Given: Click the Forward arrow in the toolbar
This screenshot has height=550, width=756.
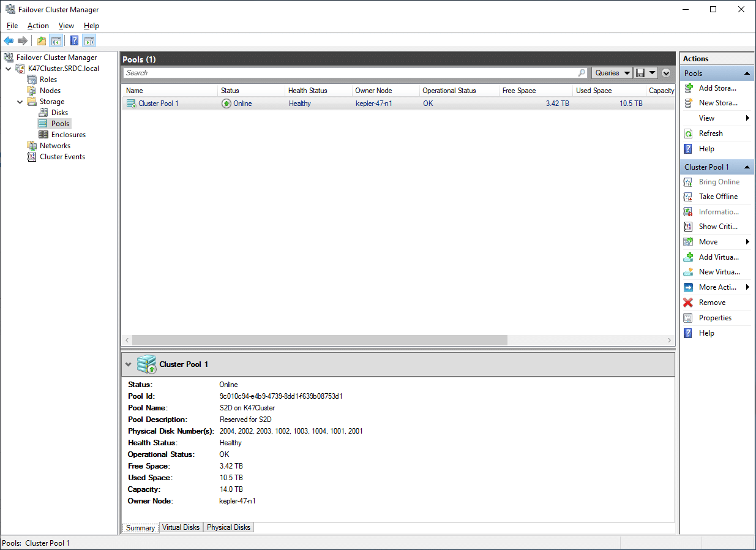Looking at the screenshot, I should (x=23, y=41).
